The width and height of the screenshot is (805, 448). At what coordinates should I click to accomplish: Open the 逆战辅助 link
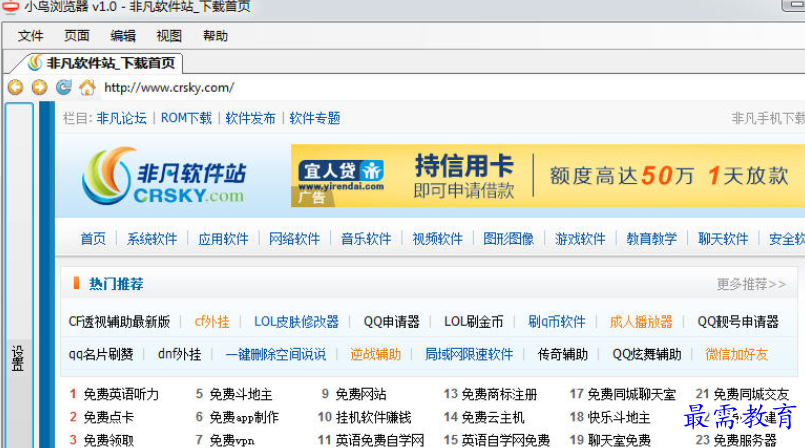pos(376,354)
